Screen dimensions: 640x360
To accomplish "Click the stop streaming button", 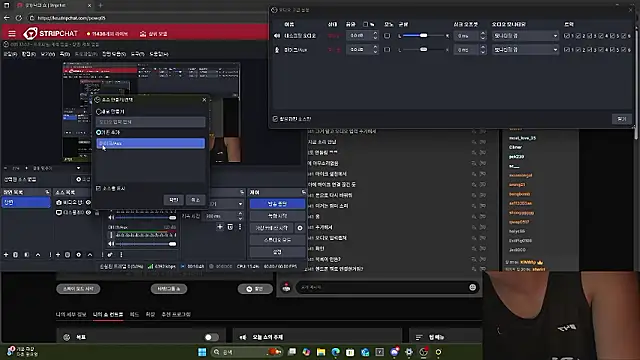I will coord(277,204).
